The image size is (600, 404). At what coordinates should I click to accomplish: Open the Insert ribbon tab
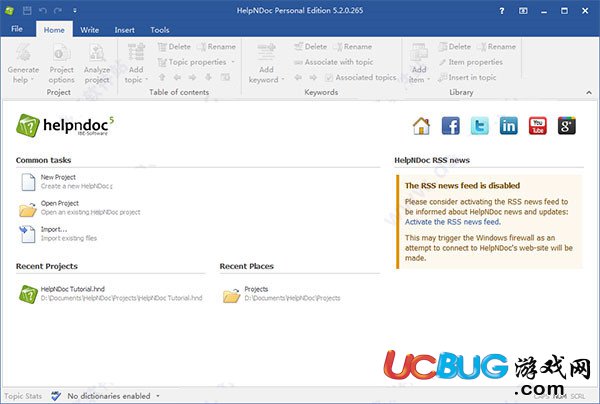coord(124,30)
